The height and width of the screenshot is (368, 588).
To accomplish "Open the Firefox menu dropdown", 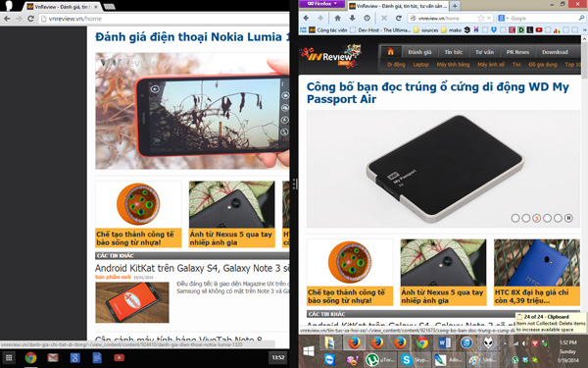I will pos(321,4).
